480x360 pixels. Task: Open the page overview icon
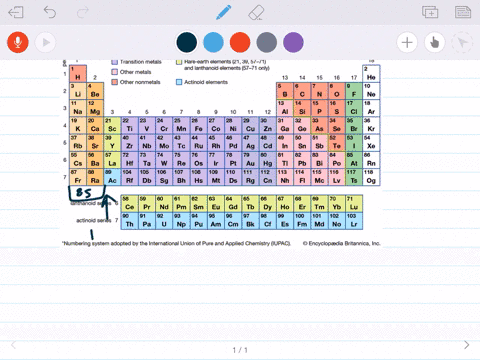pos(463,12)
